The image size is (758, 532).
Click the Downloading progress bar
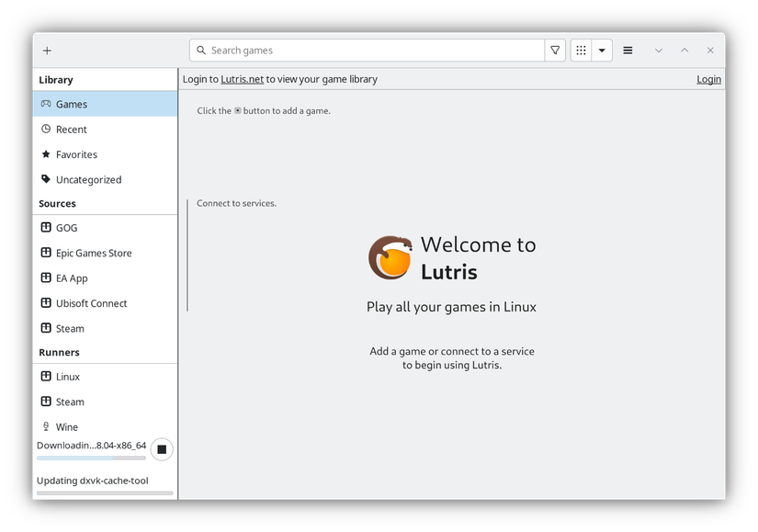pos(91,458)
